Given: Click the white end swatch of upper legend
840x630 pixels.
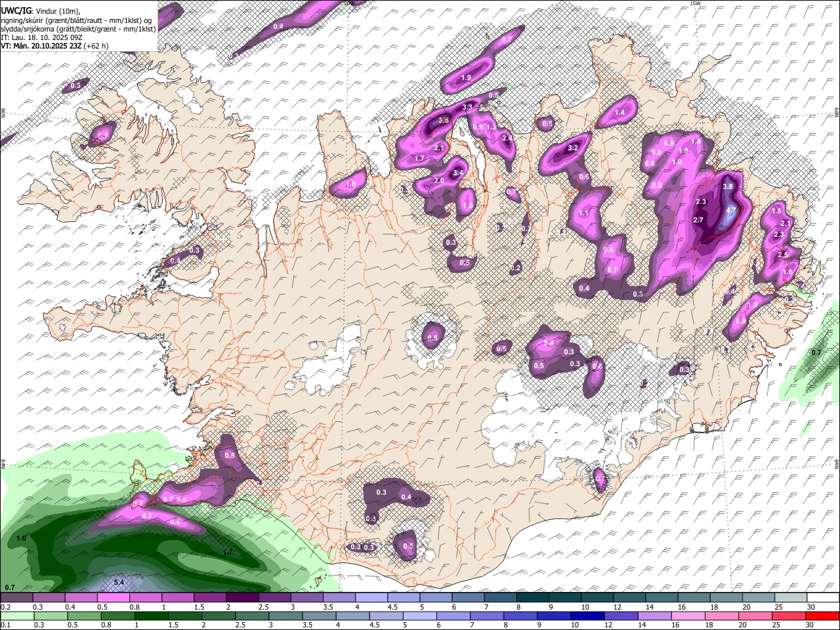Looking at the screenshot, I should pyautogui.click(x=823, y=597).
